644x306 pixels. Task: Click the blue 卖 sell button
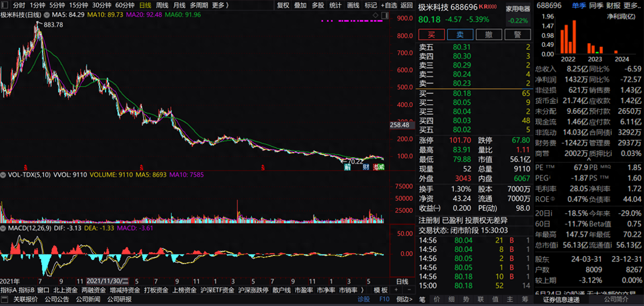pyautogui.click(x=460, y=35)
